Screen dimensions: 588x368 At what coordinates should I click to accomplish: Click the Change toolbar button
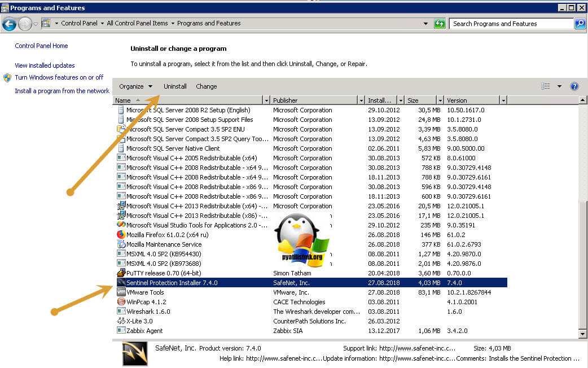(206, 86)
